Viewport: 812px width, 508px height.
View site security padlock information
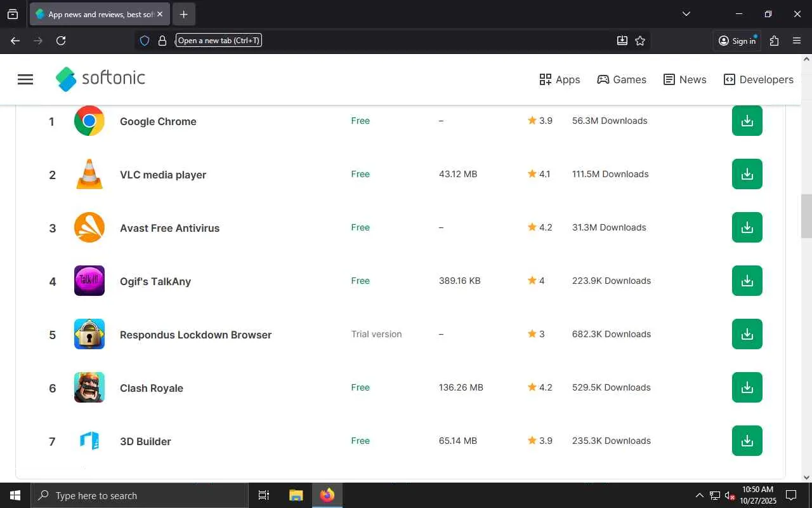(x=162, y=41)
